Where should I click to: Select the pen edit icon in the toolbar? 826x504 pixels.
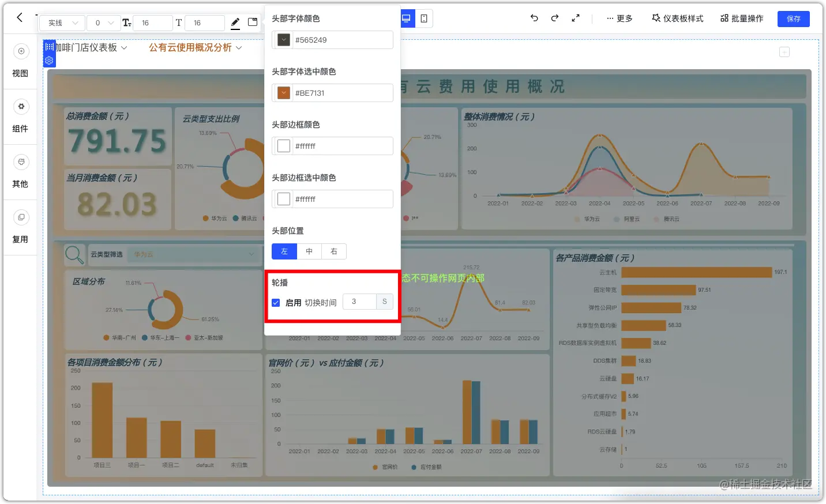coord(235,22)
